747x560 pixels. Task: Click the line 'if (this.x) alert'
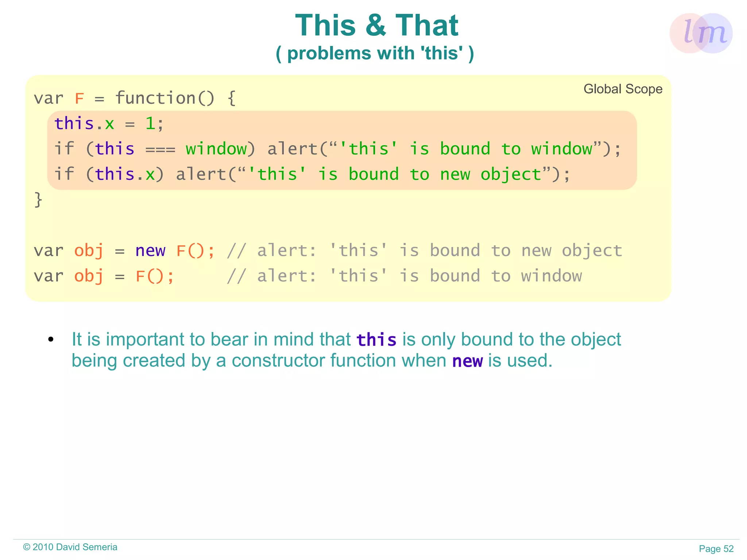[x=312, y=174]
